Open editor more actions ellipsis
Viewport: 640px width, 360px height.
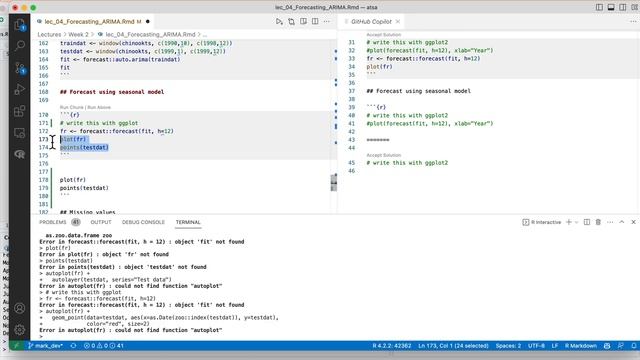pyautogui.click(x=327, y=21)
